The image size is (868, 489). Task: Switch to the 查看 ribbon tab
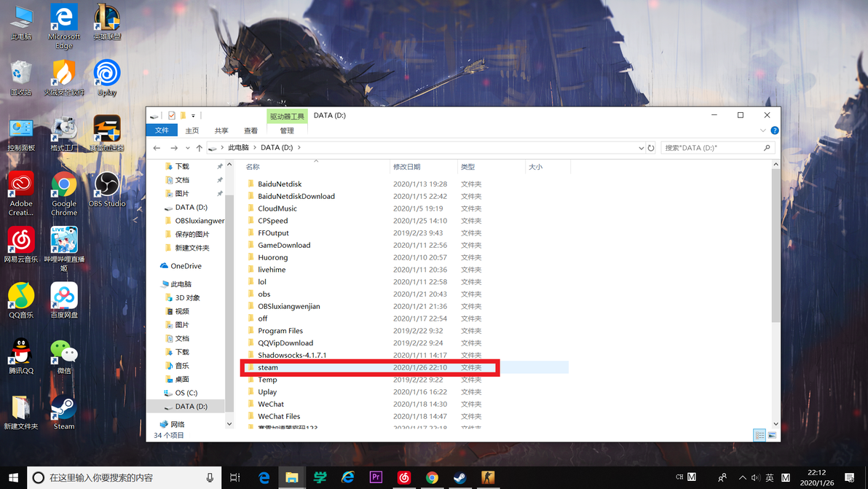(x=250, y=130)
